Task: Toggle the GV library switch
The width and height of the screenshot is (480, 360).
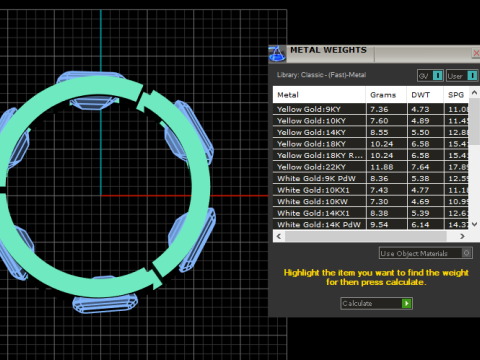Action: 430,76
